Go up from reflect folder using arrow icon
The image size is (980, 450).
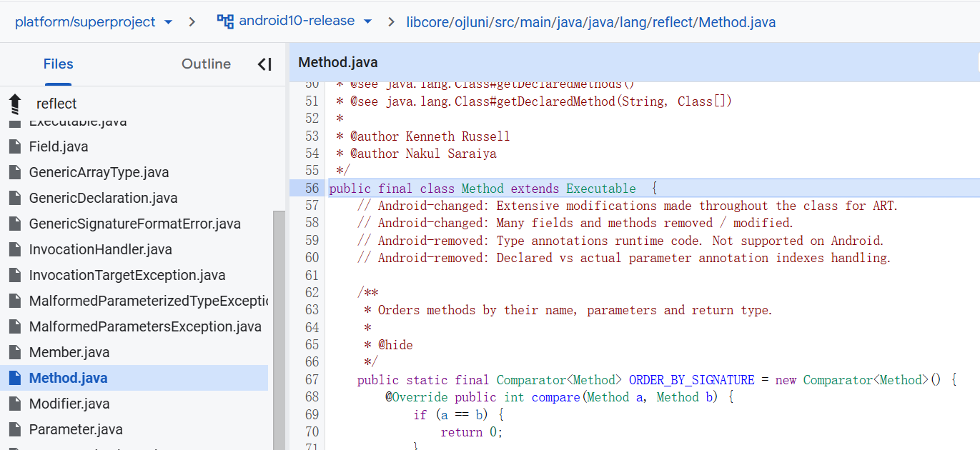[x=15, y=104]
